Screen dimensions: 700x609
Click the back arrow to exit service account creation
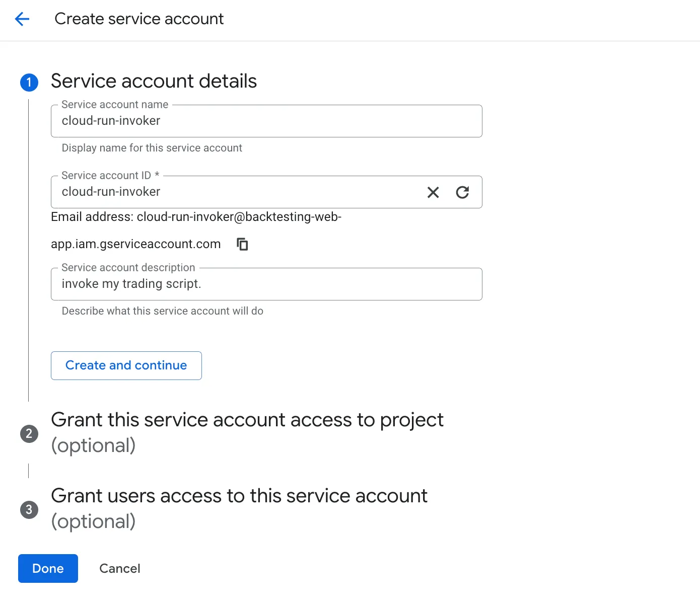pyautogui.click(x=22, y=19)
